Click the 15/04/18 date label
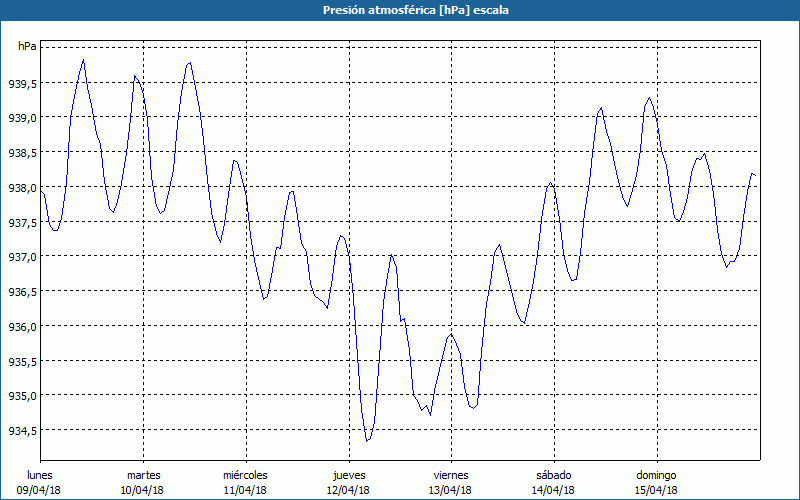This screenshot has height=500, width=800. point(656,489)
